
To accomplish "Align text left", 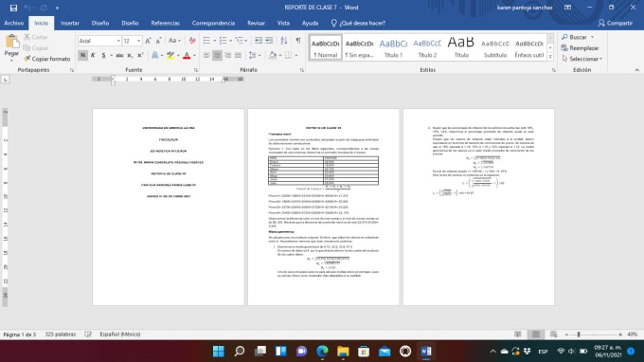I will point(206,55).
